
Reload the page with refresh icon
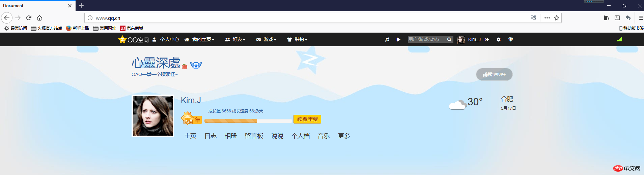click(x=29, y=18)
